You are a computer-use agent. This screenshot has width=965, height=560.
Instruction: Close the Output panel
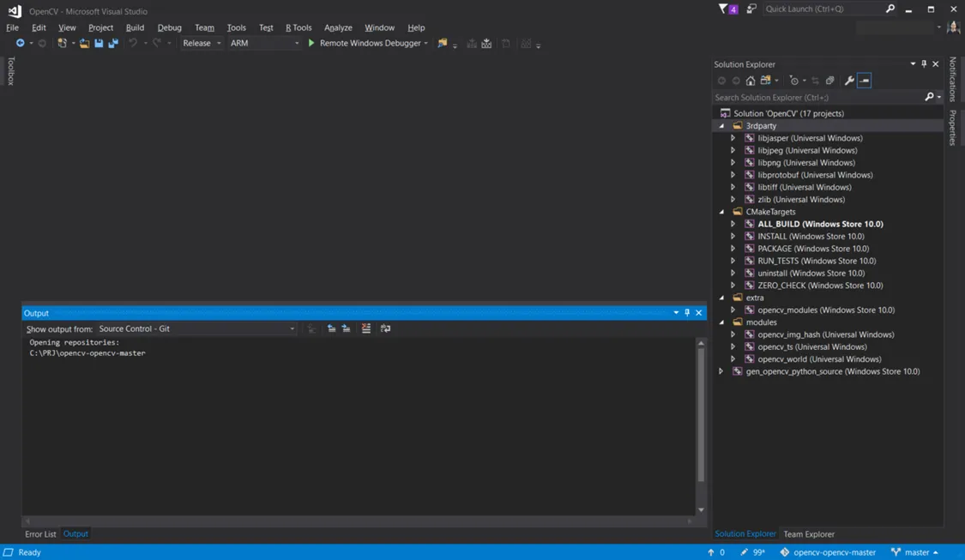pyautogui.click(x=698, y=313)
